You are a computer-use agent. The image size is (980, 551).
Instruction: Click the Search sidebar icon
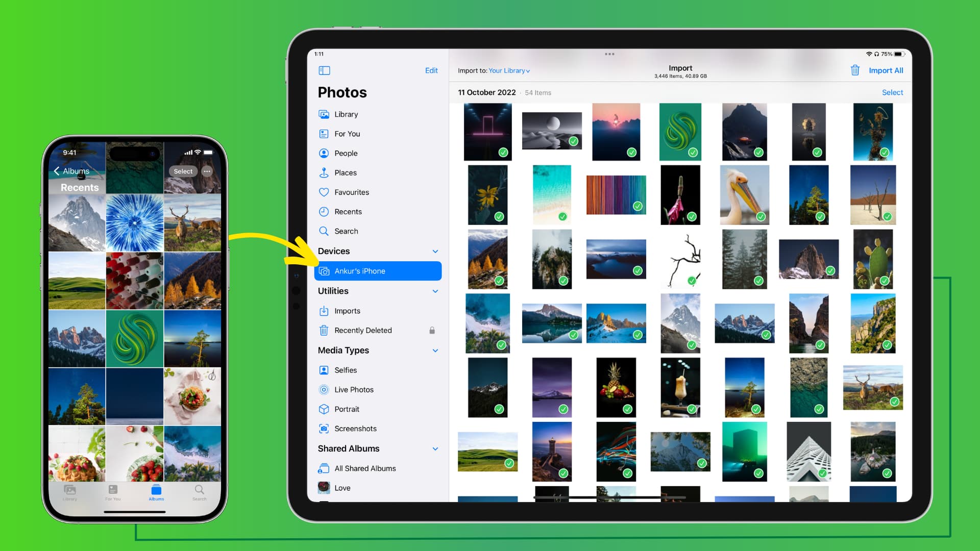coord(325,231)
